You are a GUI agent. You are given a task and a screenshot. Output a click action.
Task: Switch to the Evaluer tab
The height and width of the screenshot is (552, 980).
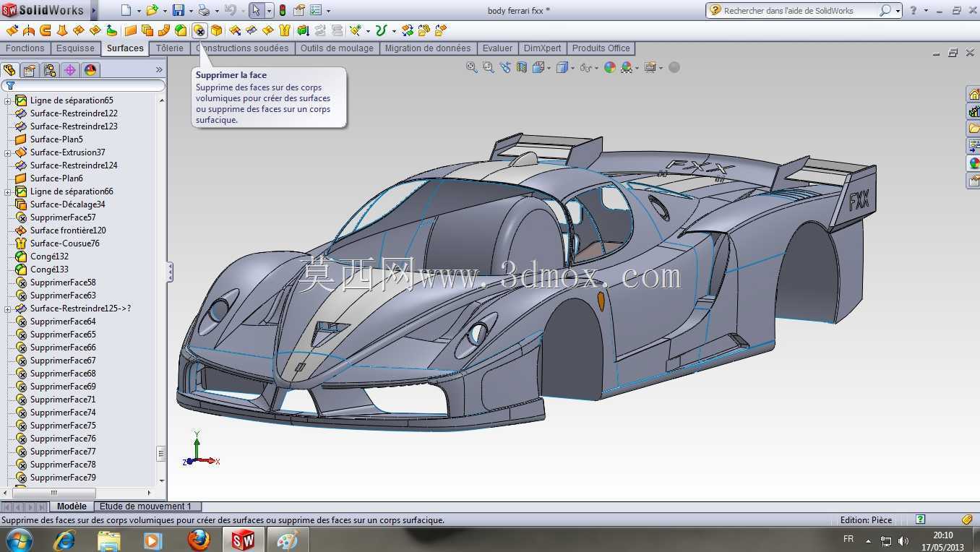497,48
